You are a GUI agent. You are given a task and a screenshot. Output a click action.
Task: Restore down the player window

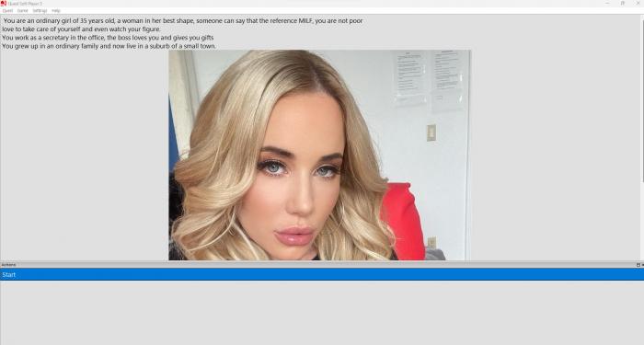(x=623, y=4)
